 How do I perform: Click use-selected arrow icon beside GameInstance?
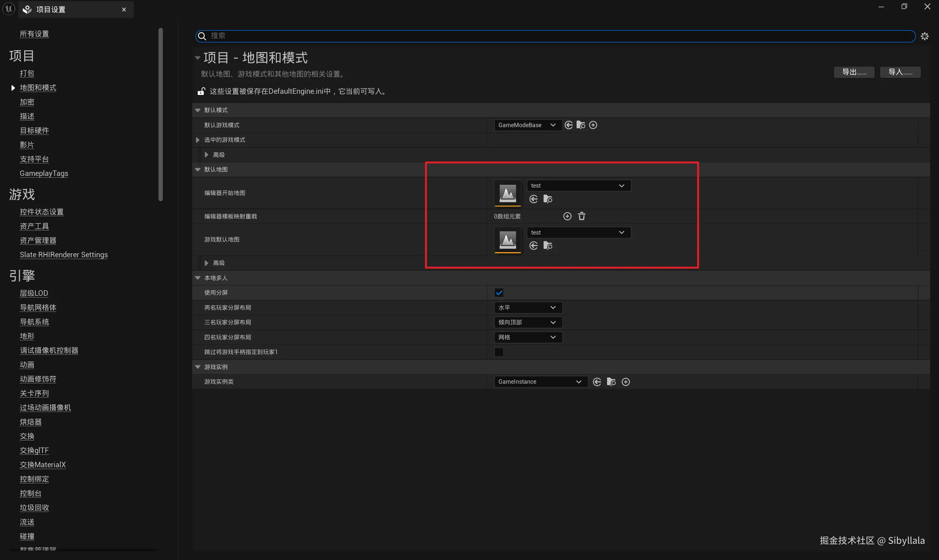coord(597,382)
